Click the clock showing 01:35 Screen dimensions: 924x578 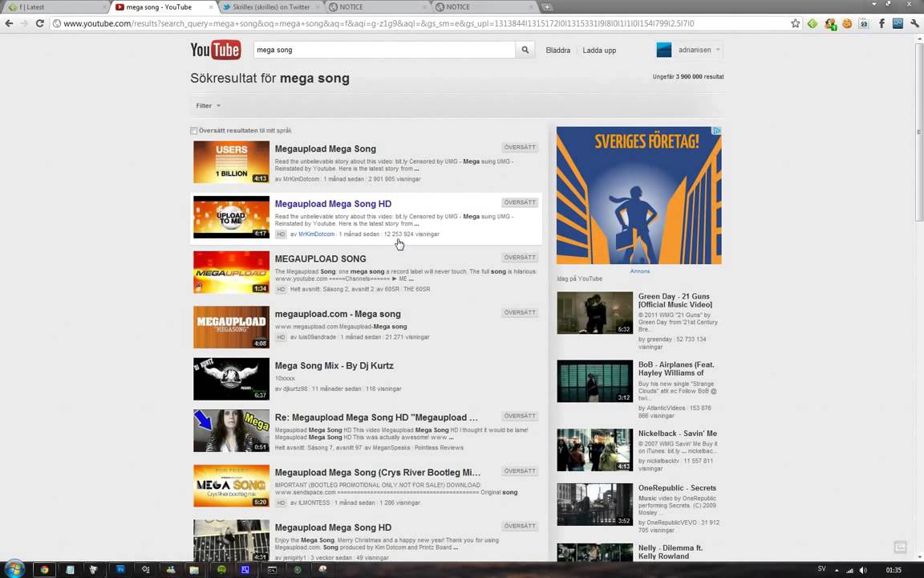click(x=894, y=570)
